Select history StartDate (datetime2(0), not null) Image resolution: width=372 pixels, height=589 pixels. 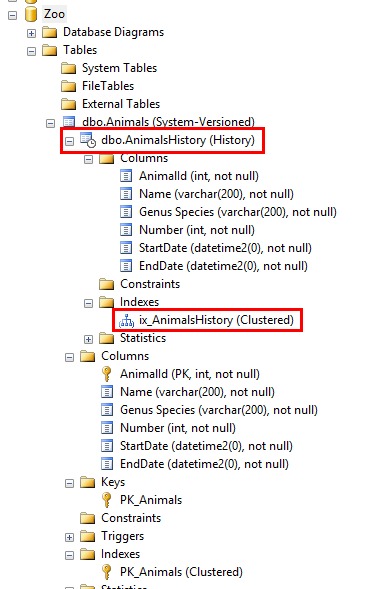point(225,248)
